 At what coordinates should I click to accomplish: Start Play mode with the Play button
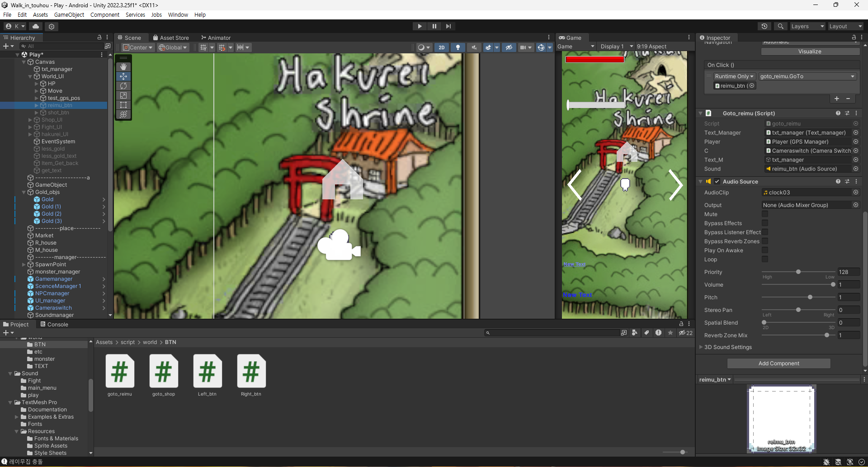point(420,26)
